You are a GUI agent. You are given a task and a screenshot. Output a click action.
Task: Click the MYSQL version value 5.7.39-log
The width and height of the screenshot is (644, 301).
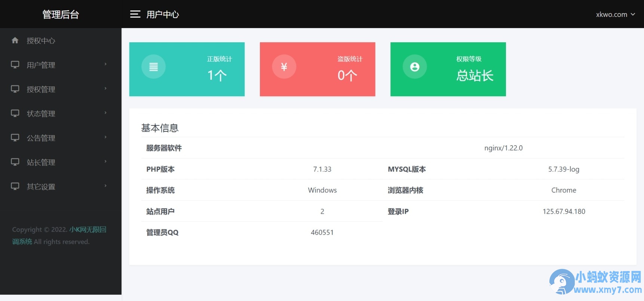click(x=564, y=169)
